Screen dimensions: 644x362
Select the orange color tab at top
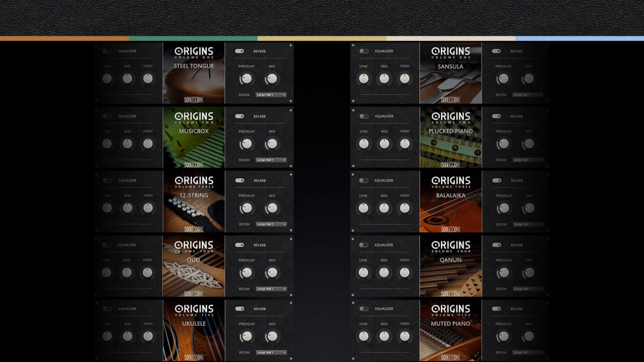(x=64, y=38)
